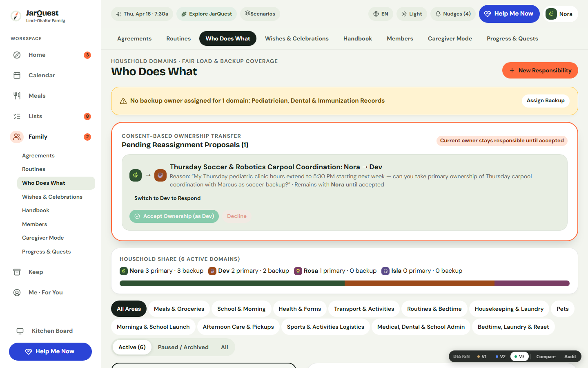Click the Family people icon

17,137
